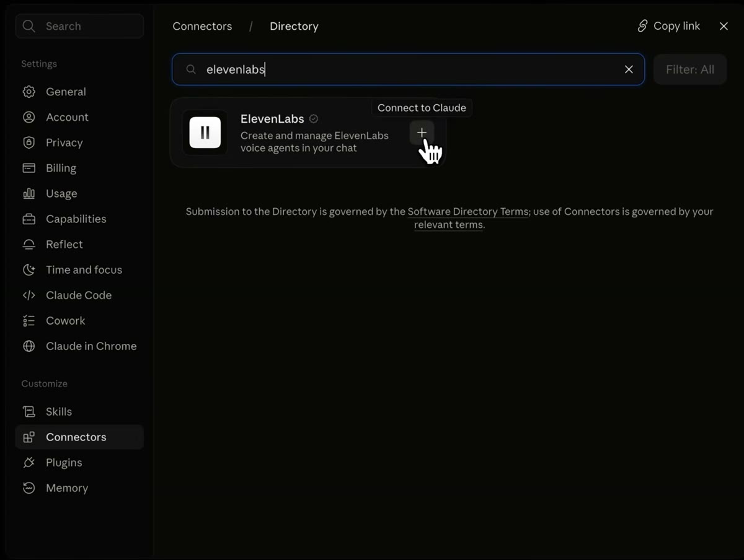
Task: Click the ElevenLabs voice agents description
Action: click(x=314, y=142)
